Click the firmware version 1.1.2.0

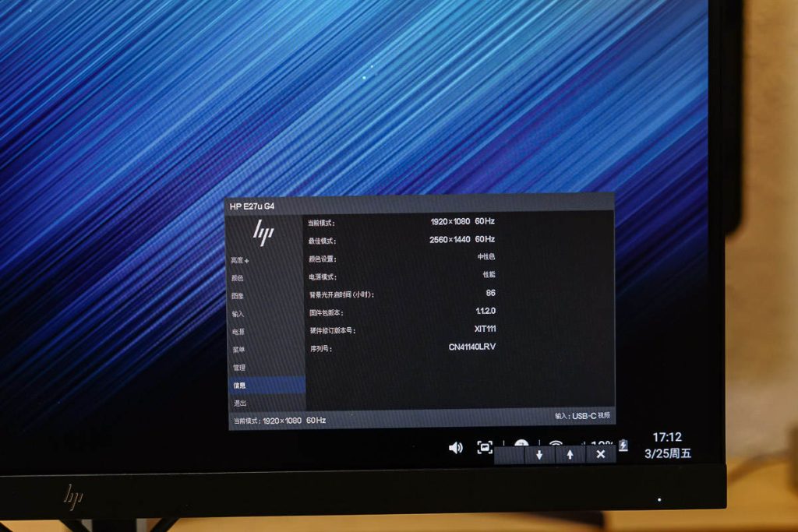486,311
